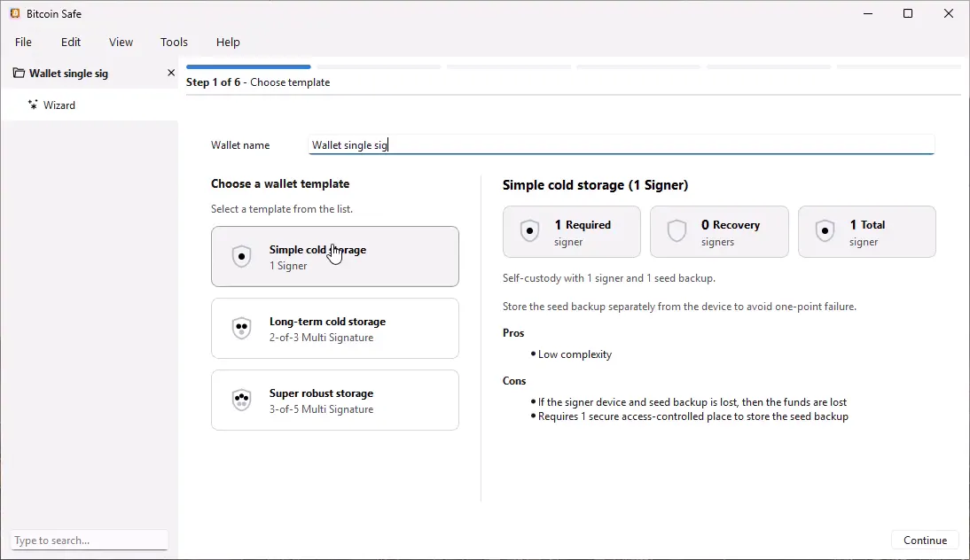Choose the Long-term cold storage template

pos(334,328)
